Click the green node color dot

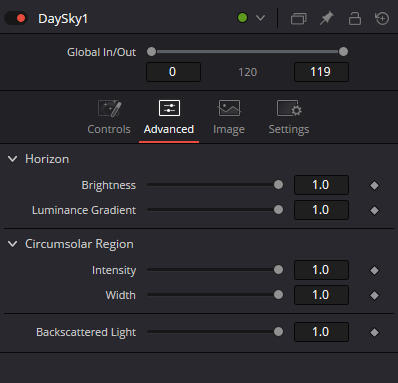pyautogui.click(x=242, y=18)
